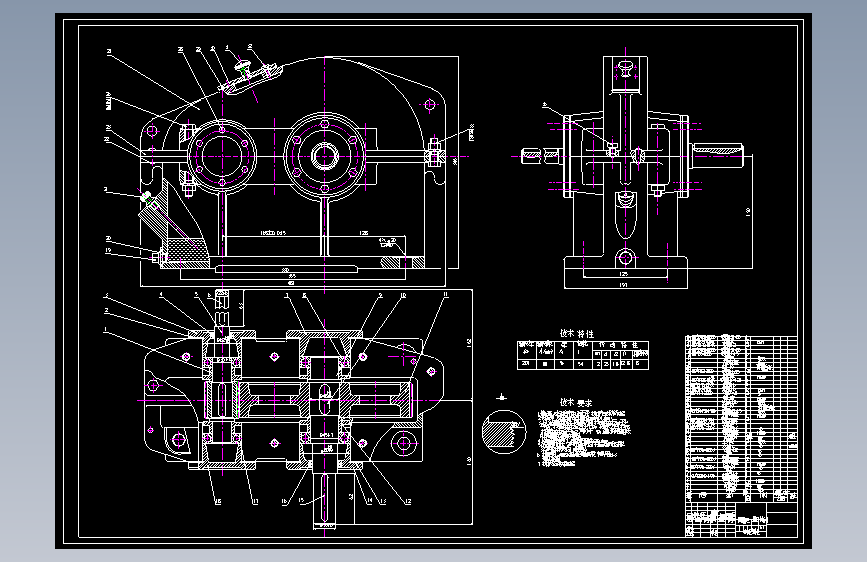Click balloon number 12 below the top view
867x562 pixels.
tap(408, 501)
